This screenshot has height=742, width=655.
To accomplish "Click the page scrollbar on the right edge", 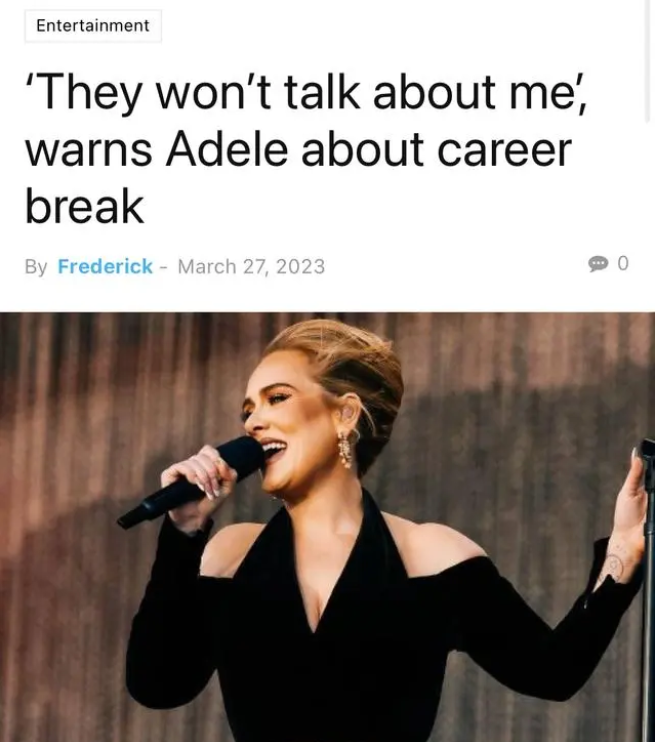I will coord(647,62).
